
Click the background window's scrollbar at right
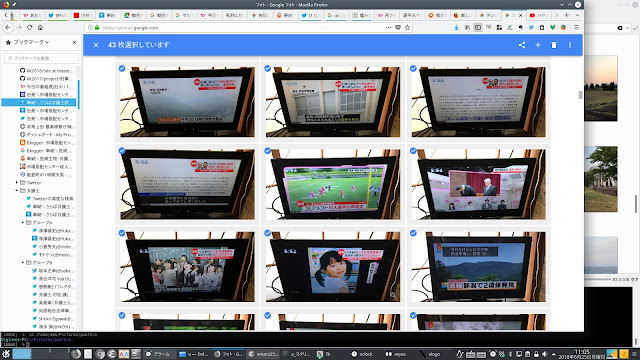[x=636, y=204]
